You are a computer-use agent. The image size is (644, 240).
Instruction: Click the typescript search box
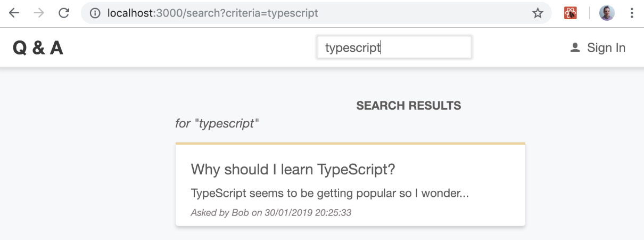click(394, 47)
